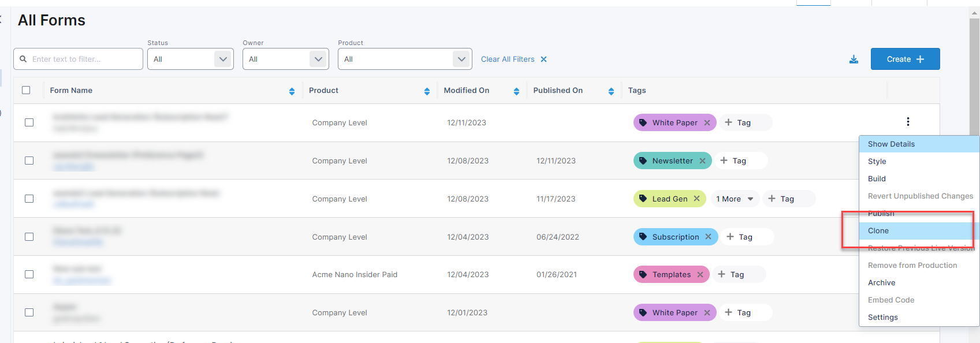The image size is (980, 343).
Task: Sort by Form Name column arrows
Action: click(x=292, y=91)
